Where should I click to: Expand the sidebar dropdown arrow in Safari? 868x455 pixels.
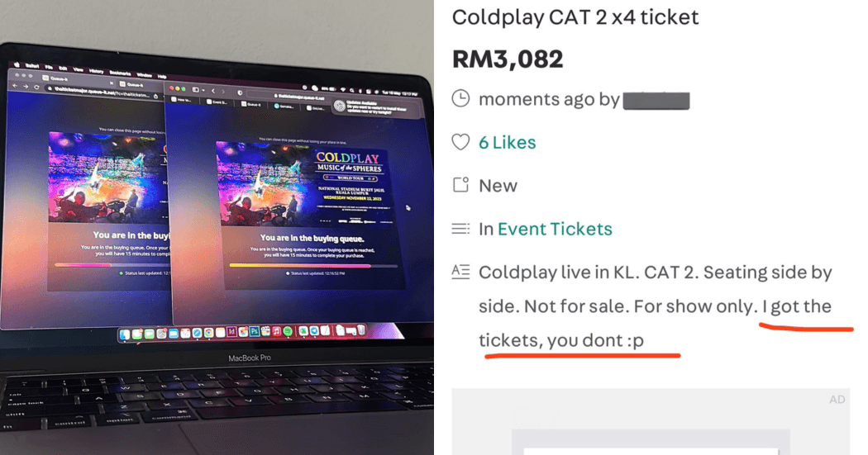pos(203,90)
